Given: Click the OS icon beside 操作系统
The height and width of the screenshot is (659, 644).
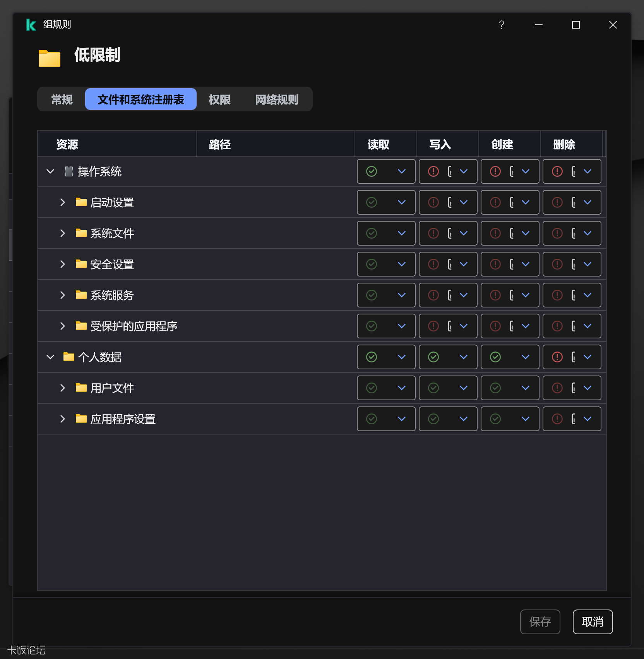Looking at the screenshot, I should (69, 171).
